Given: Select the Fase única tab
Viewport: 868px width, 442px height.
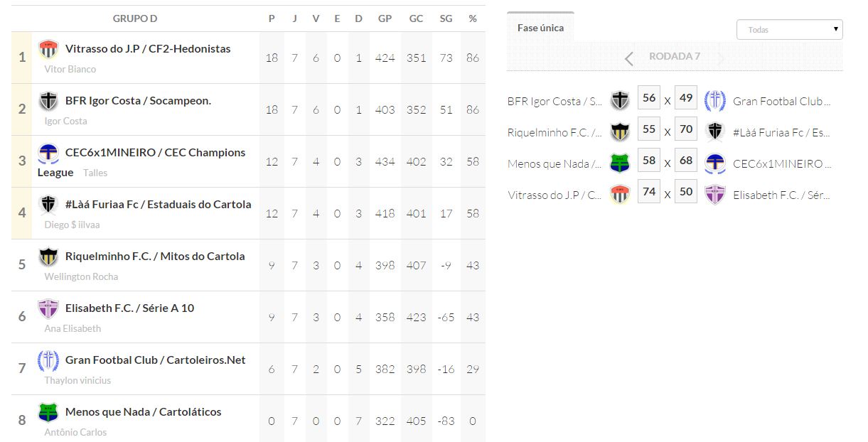Looking at the screenshot, I should (540, 28).
